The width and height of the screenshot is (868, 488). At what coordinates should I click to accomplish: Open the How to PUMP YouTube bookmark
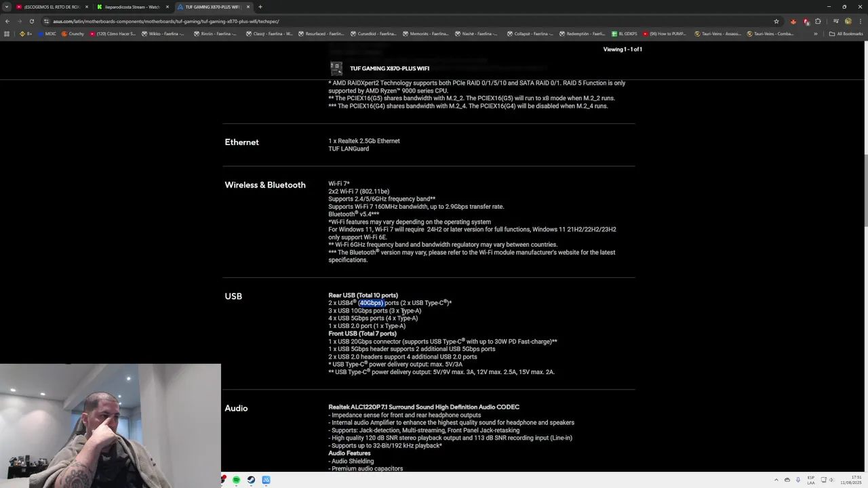665,34
